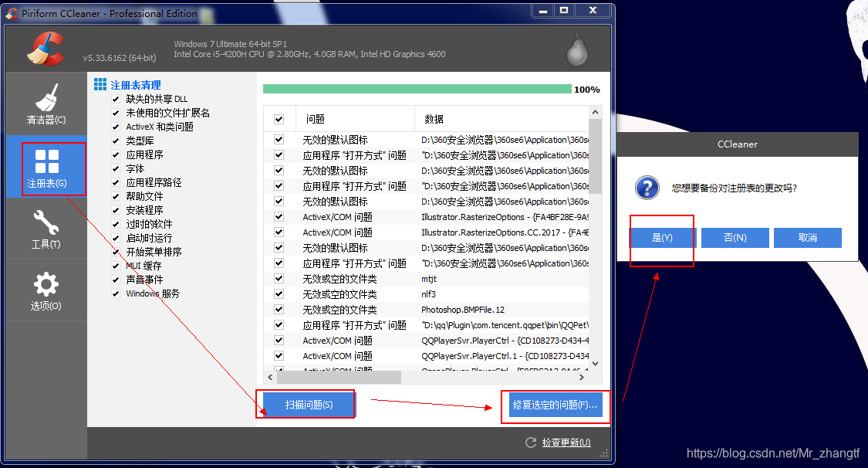This screenshot has height=468, width=868.
Task: Toggle 缺失的共享 DLL checkbox
Action: click(x=116, y=99)
